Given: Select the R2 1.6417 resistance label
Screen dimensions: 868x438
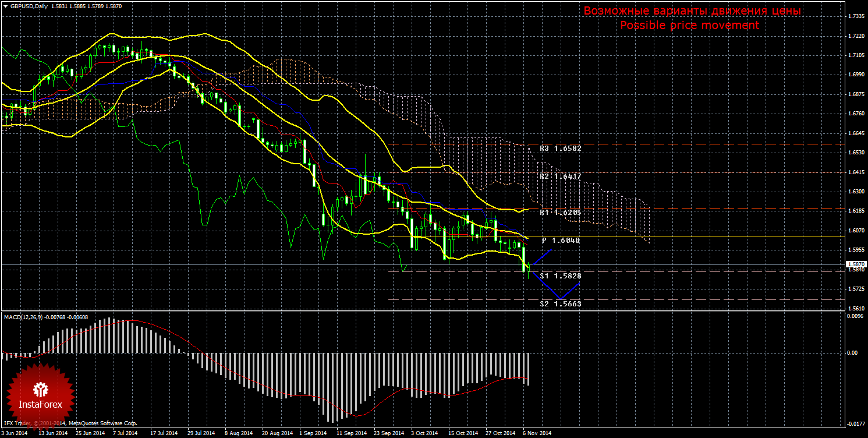Looking at the screenshot, I should coord(560,176).
